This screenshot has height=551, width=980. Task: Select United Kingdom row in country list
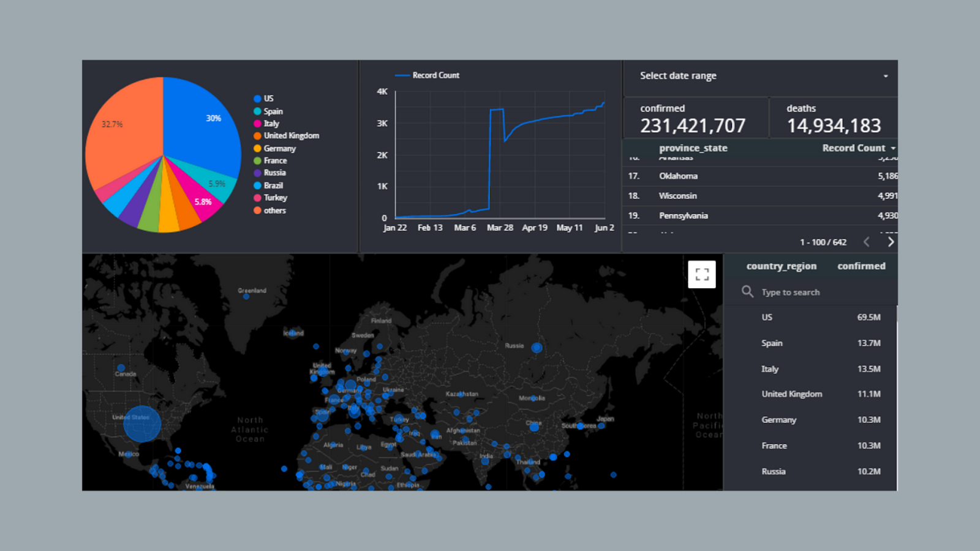tap(810, 394)
